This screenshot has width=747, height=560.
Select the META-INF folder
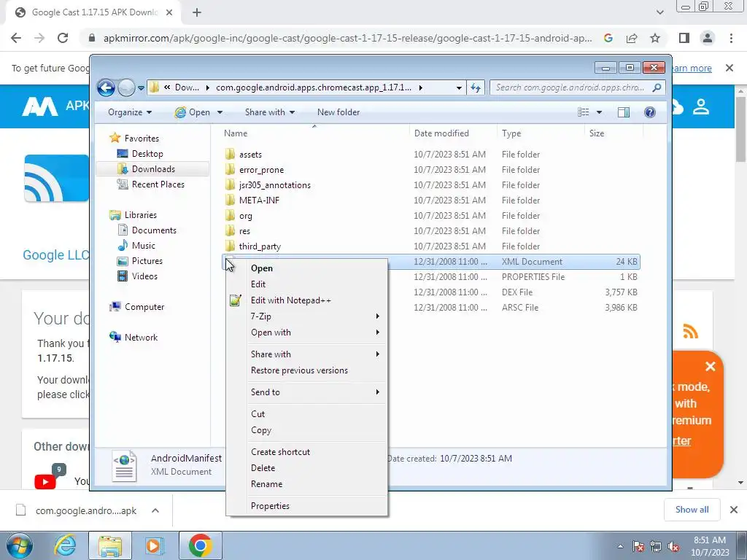pos(259,201)
